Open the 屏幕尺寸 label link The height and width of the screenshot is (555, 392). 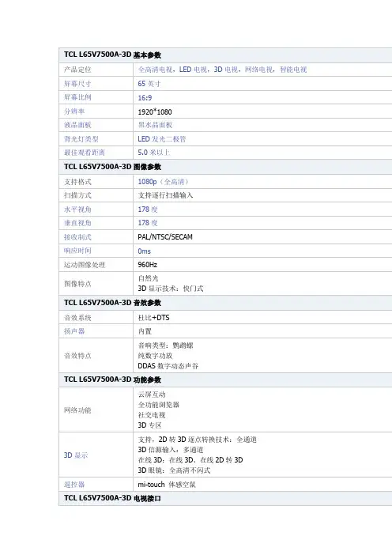click(x=77, y=84)
